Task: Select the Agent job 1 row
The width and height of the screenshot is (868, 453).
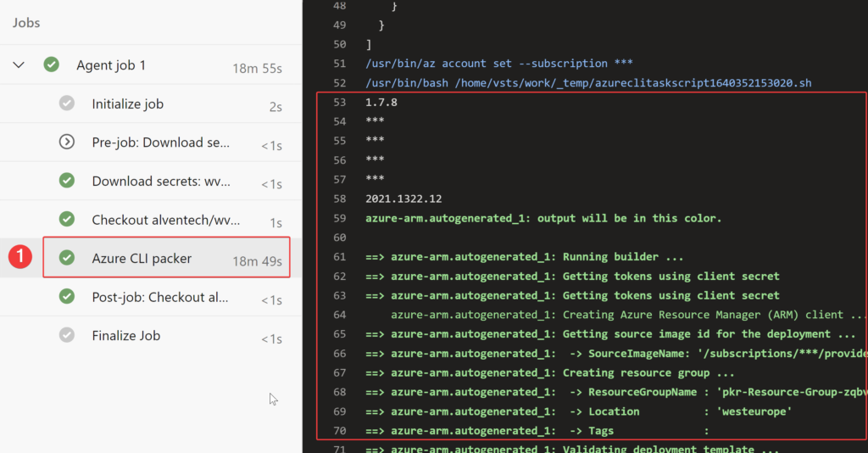Action: (x=110, y=65)
